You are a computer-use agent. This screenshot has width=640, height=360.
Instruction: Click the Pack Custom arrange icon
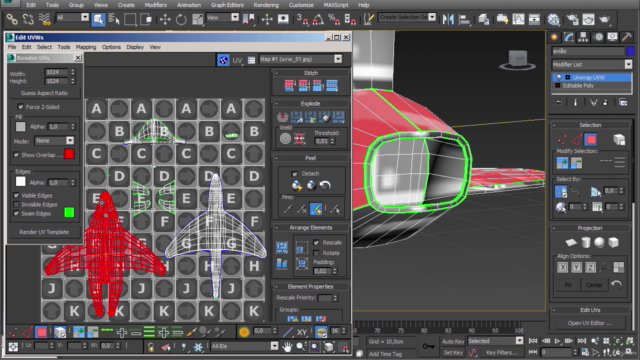[x=282, y=247]
